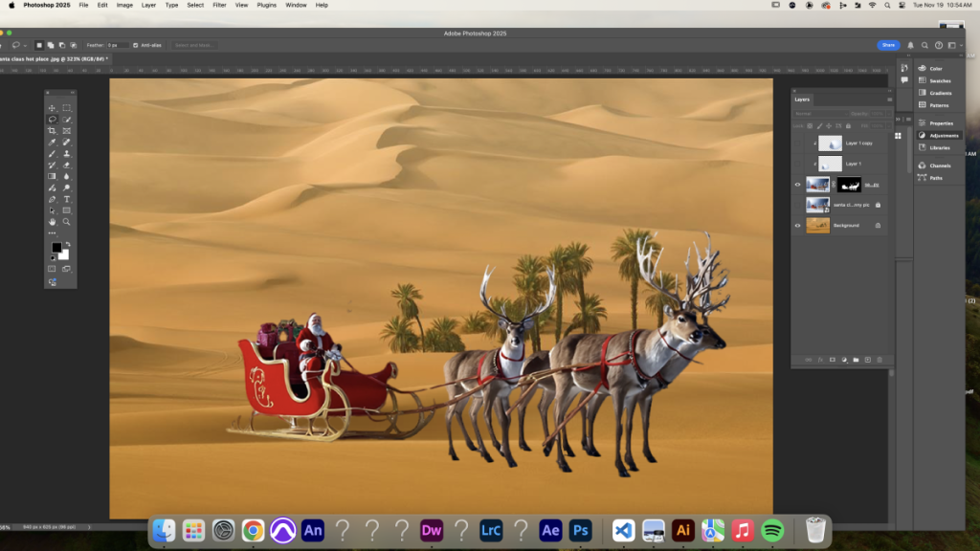
Task: Select the Spot Healing Brush tool
Action: (66, 143)
